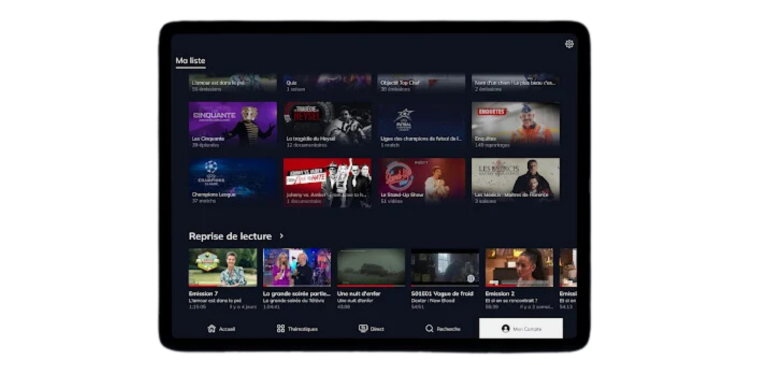Open the Reprise de lecture section title
The width and height of the screenshot is (768, 384).
pos(230,237)
